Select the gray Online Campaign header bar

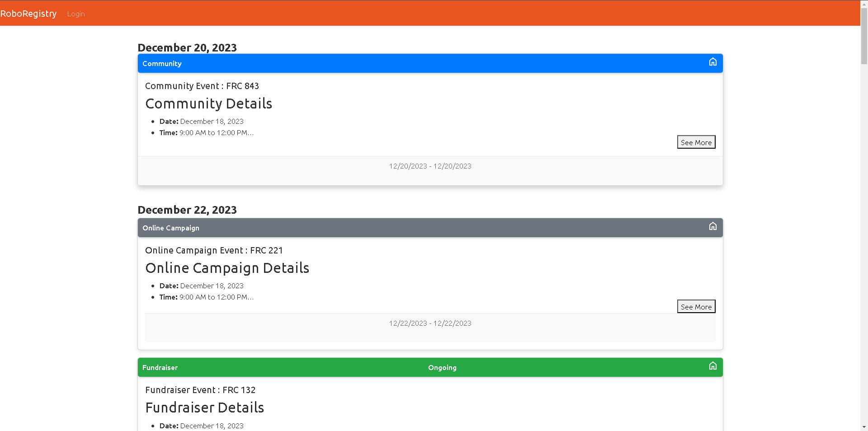(430, 228)
